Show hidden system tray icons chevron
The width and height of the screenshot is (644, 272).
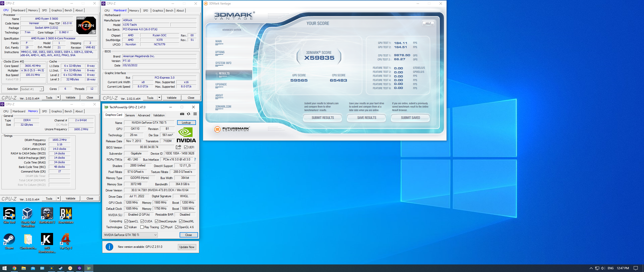(x=591, y=268)
